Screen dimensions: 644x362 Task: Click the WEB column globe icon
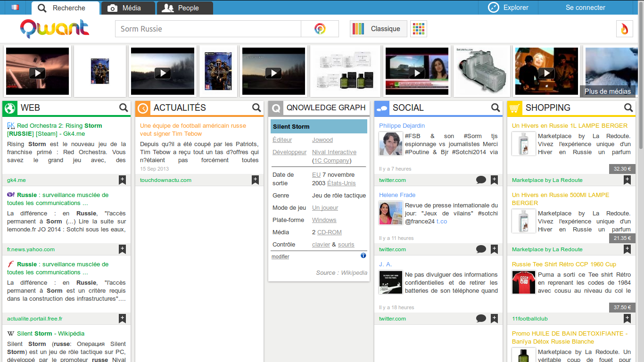point(10,108)
